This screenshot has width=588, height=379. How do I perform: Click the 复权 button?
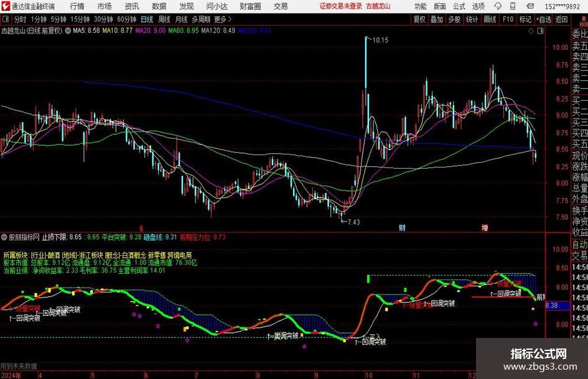[419, 19]
